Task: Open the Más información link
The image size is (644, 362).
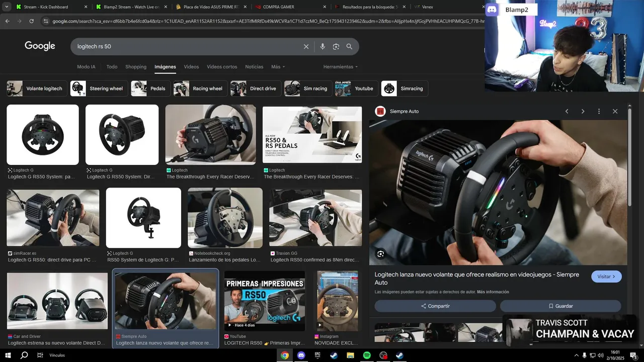Action: 493,292
